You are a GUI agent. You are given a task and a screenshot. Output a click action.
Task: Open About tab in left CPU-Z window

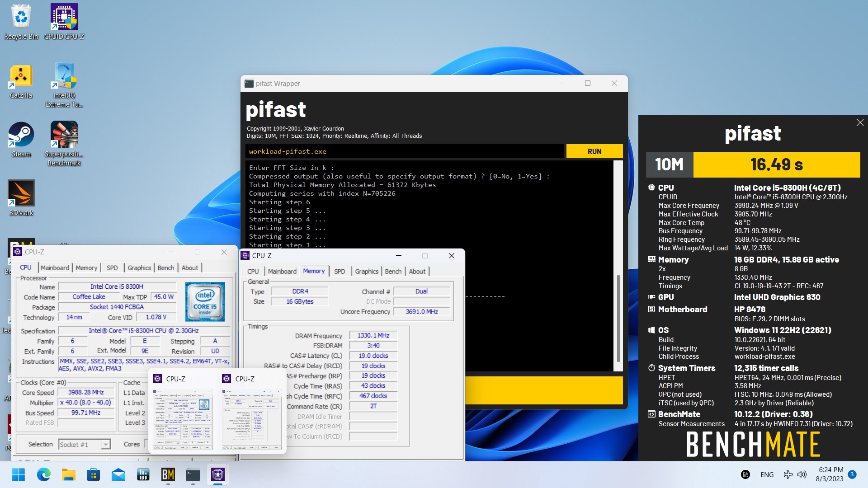(190, 267)
